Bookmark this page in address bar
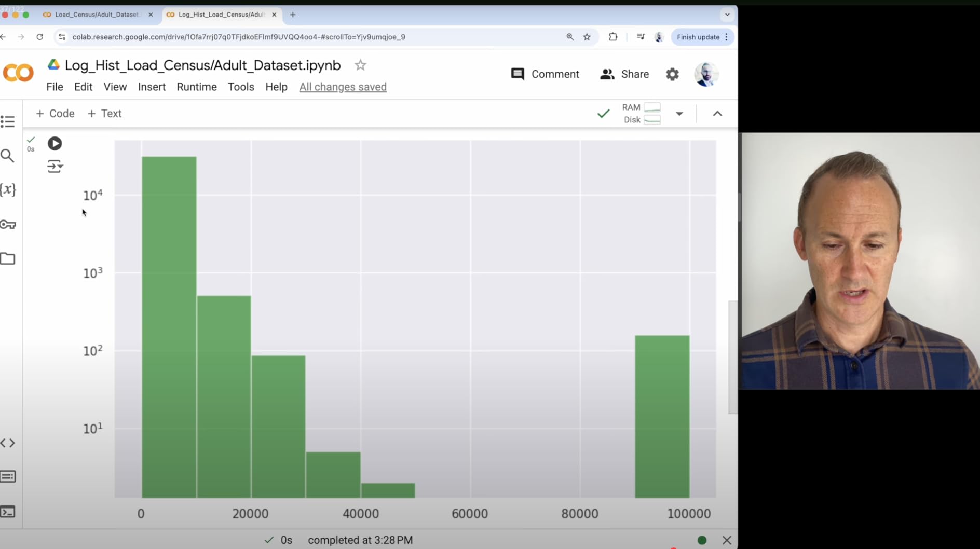The width and height of the screenshot is (980, 549). point(587,37)
